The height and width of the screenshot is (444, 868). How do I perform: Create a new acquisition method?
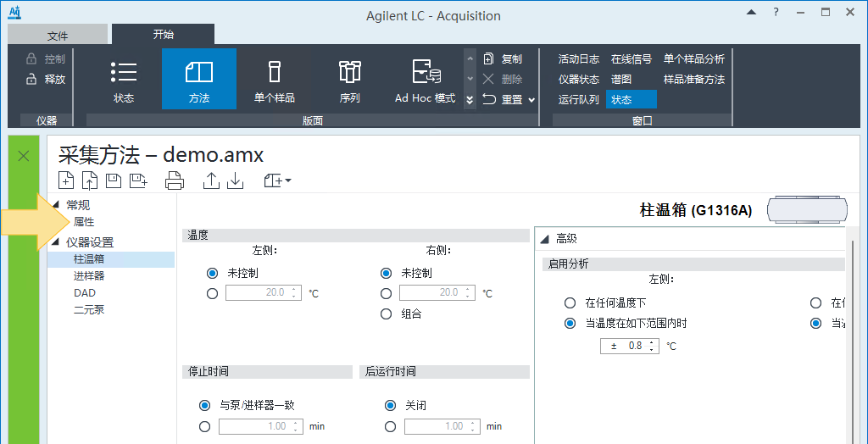click(x=65, y=180)
